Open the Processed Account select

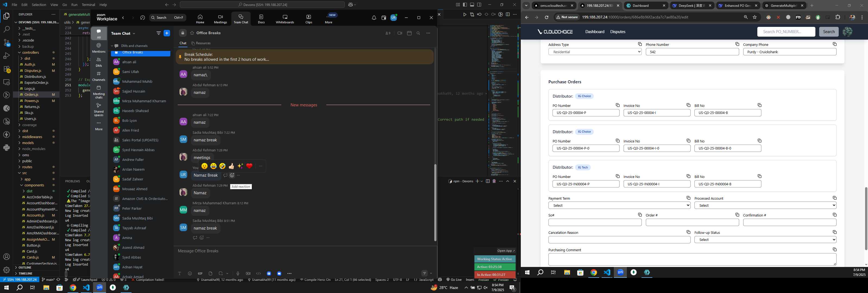coord(765,205)
